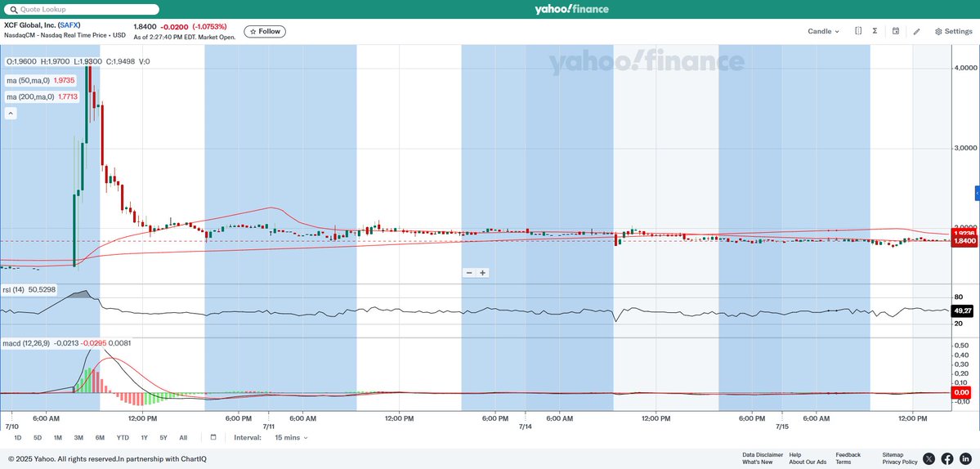Screen dimensions: 980x469
Task: Open the Candle chart type dropdown
Action: (x=823, y=31)
